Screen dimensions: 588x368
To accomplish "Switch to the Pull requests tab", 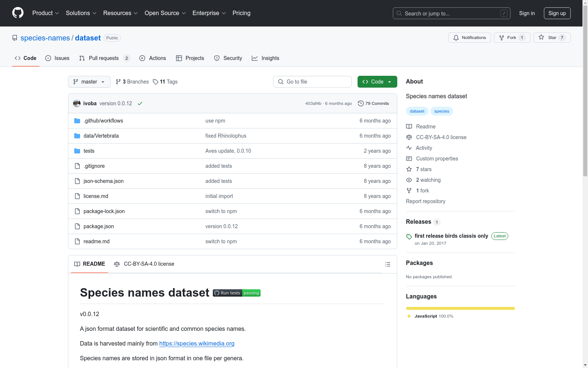I will tap(104, 58).
